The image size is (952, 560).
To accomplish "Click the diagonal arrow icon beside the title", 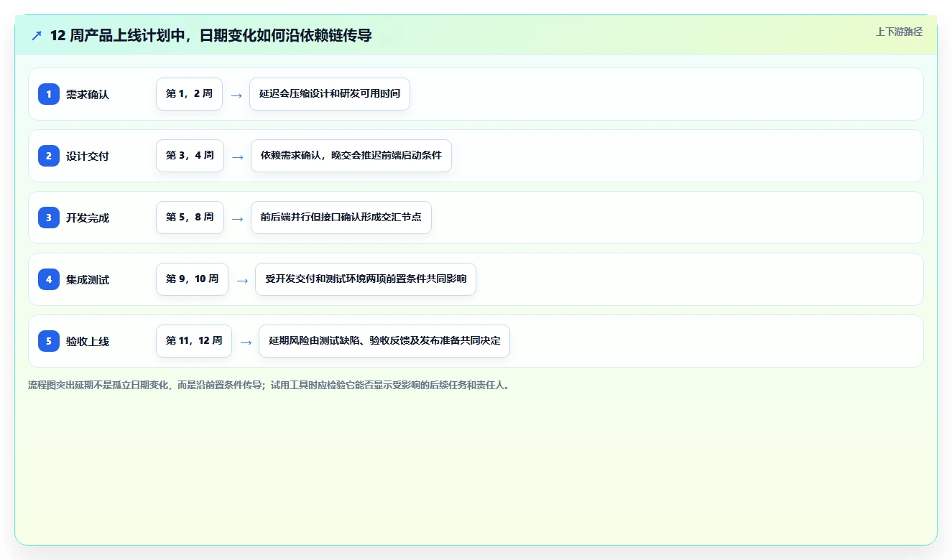I will coord(37,35).
